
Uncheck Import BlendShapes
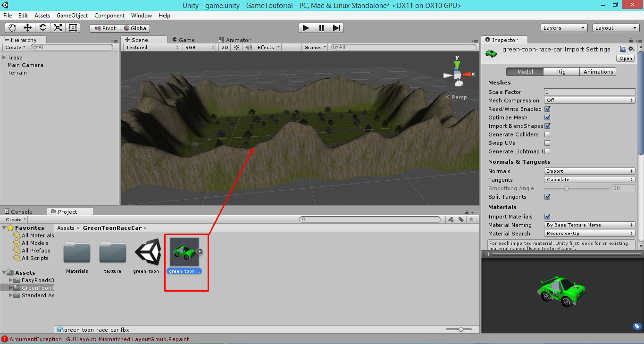547,126
